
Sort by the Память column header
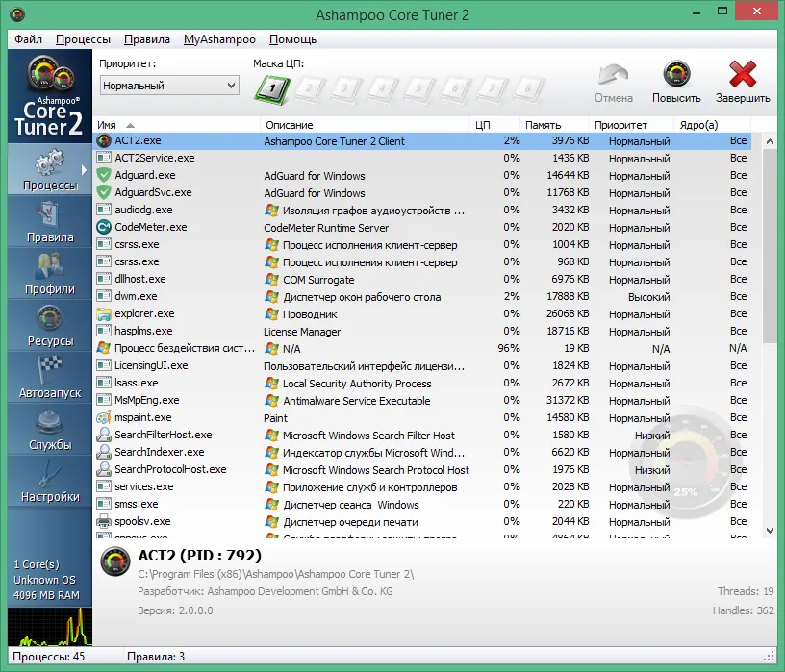click(554, 125)
